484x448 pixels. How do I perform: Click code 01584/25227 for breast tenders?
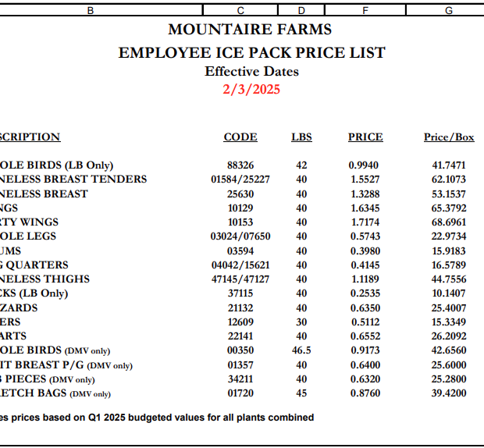(240, 180)
